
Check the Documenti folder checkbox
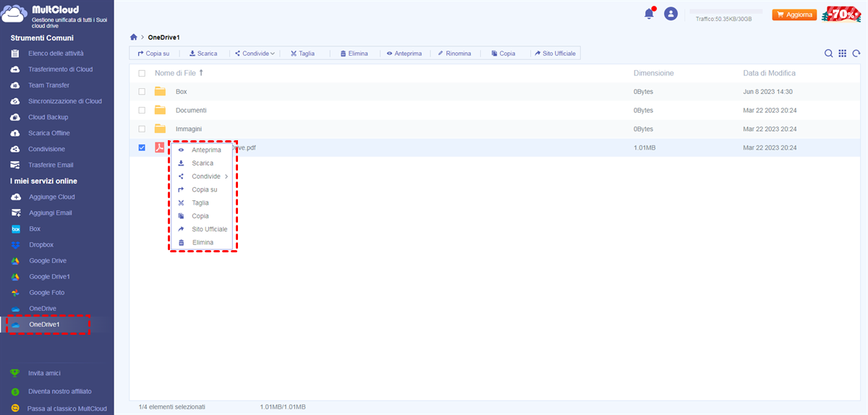point(142,111)
